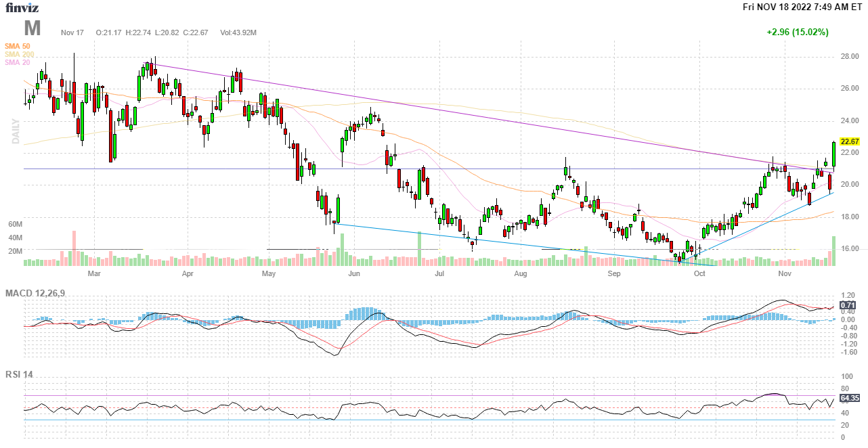Viewport: 868px width, 448px height.
Task: Select the SMA 20 legend label
Action: [x=17, y=62]
